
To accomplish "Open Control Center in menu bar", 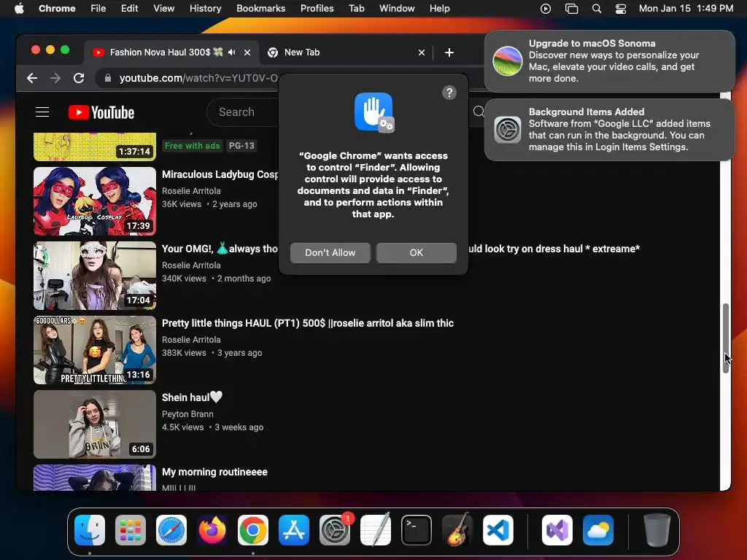I will click(621, 9).
